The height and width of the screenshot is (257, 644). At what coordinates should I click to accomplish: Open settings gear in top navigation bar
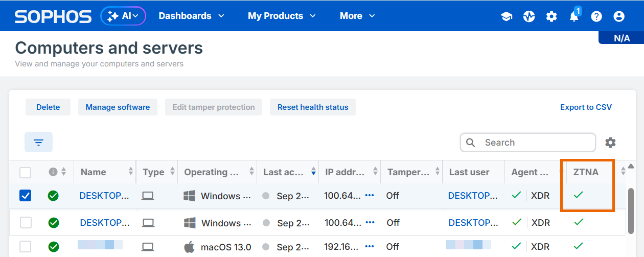(x=551, y=16)
